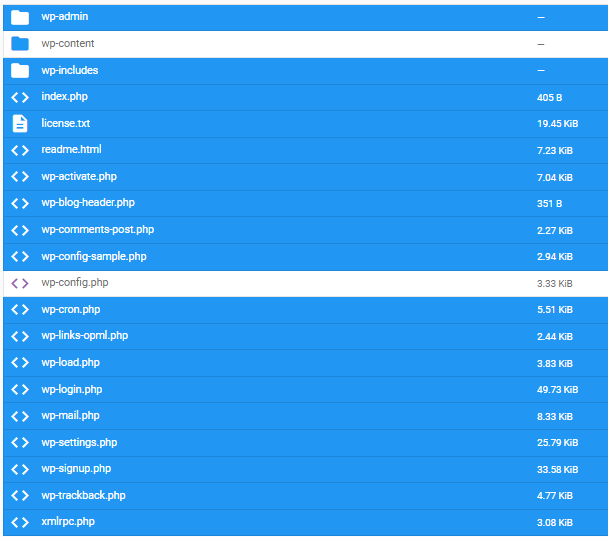Select the wp-content folder name

point(68,43)
